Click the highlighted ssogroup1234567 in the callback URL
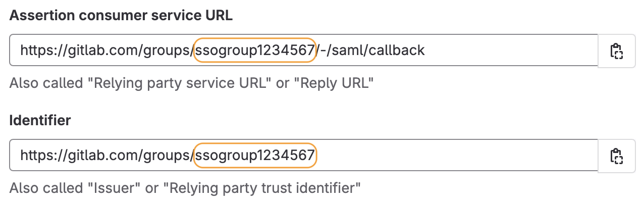The height and width of the screenshot is (203, 644). 255,50
